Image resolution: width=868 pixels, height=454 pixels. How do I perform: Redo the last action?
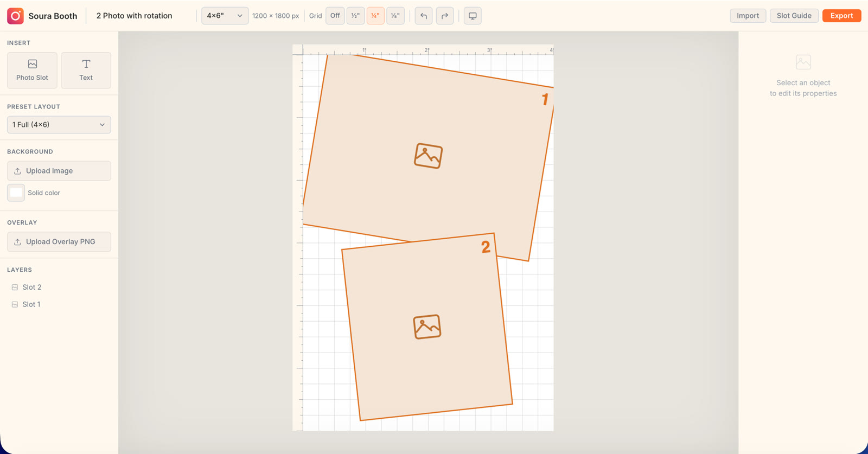(445, 16)
